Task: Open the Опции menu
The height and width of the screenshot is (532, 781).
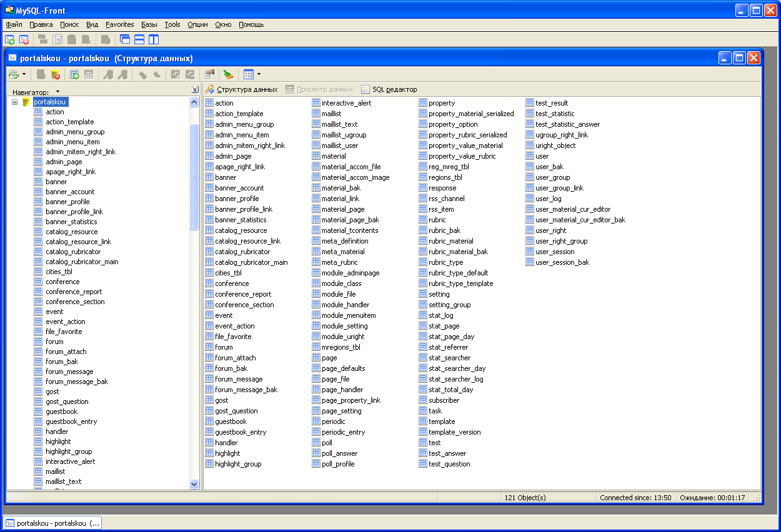Action: pos(197,24)
